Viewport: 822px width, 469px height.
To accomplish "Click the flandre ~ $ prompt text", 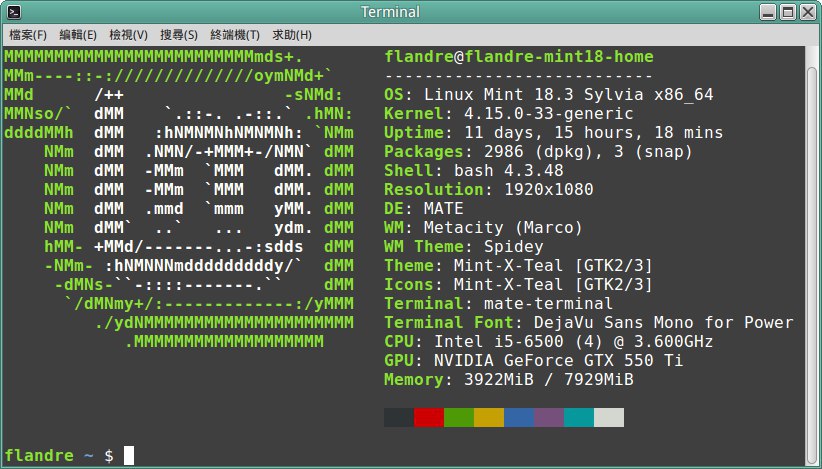I will click(59, 455).
